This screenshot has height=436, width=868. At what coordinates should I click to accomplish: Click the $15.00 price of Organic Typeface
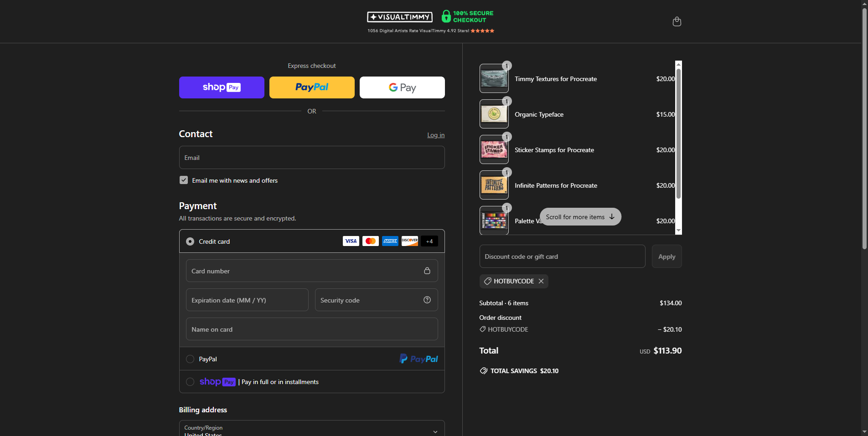click(666, 114)
